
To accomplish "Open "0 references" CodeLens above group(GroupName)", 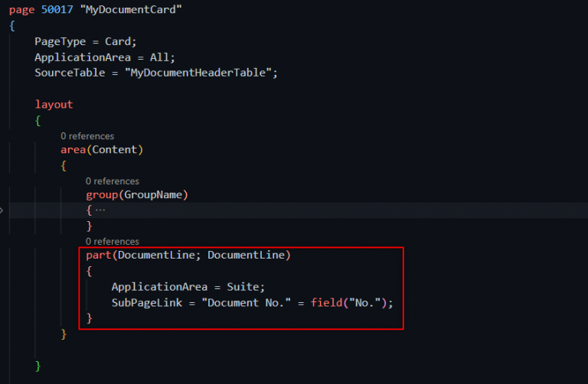I will click(112, 181).
